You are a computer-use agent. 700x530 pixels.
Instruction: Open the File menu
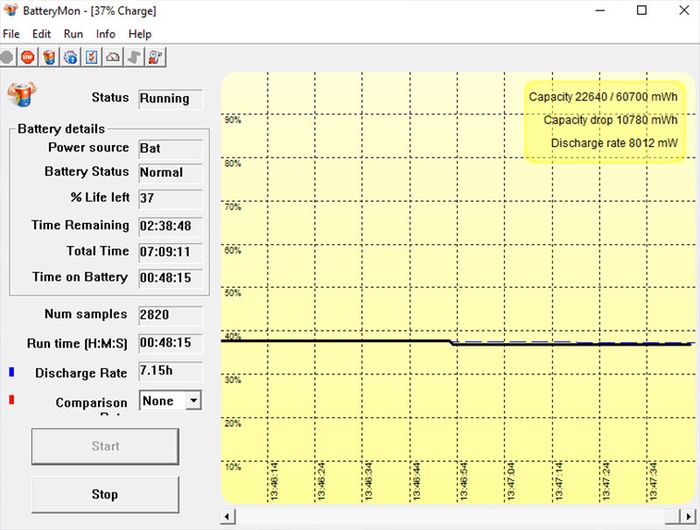[11, 34]
